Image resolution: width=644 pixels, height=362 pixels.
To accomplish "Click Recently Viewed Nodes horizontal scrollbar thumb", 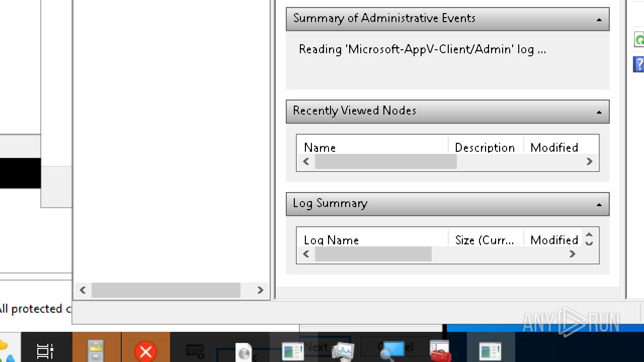I will [386, 161].
